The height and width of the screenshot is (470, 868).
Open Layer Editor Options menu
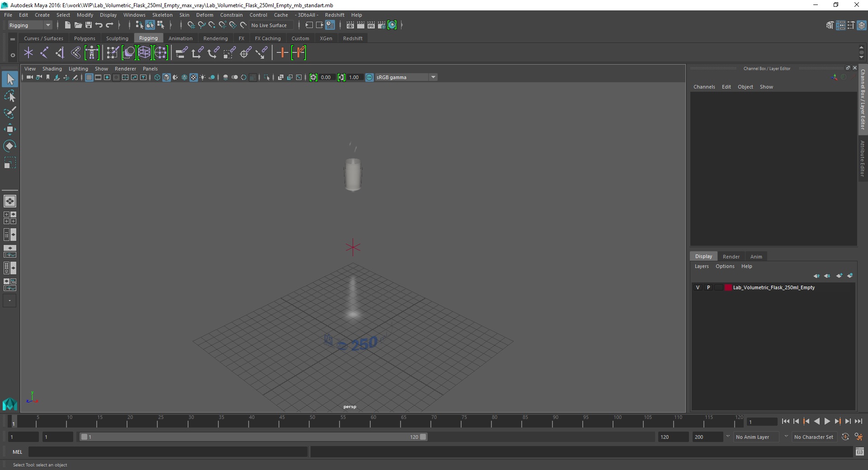point(725,266)
